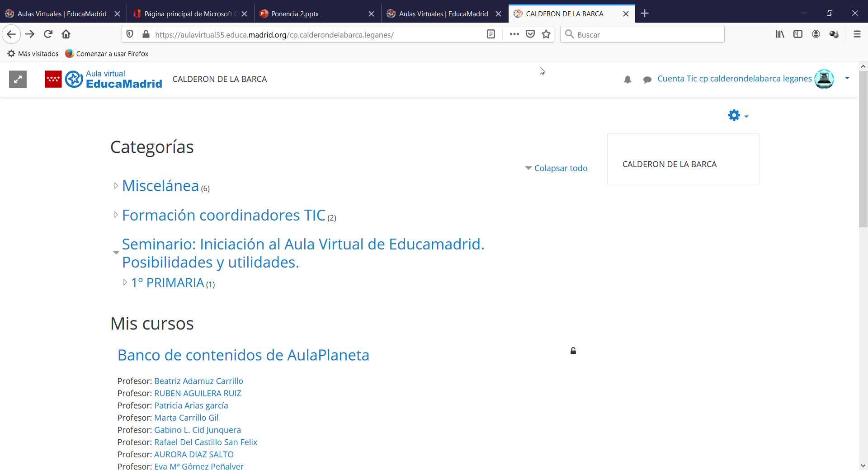Close the CALDERON DE LA BARCA tab
This screenshot has height=470, width=868.
click(626, 14)
